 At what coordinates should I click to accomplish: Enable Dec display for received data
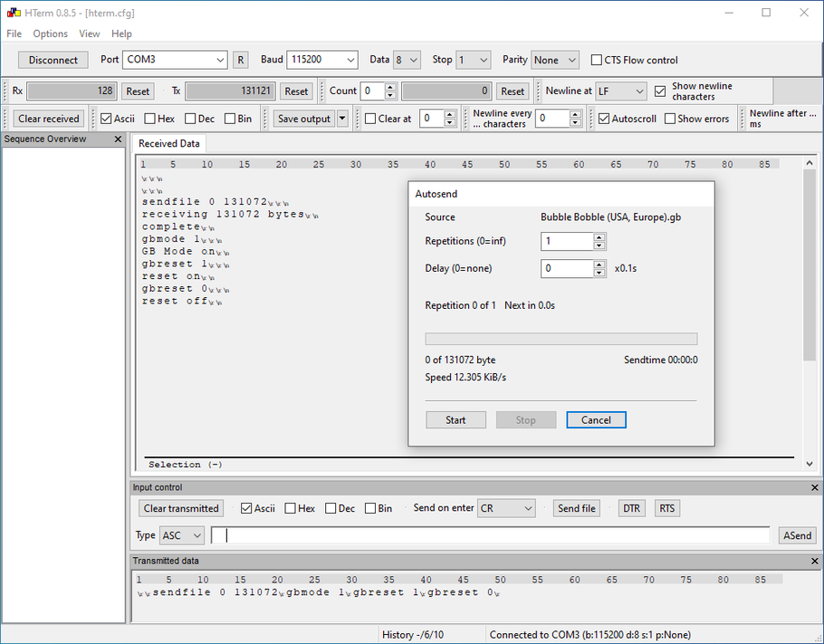click(x=190, y=119)
